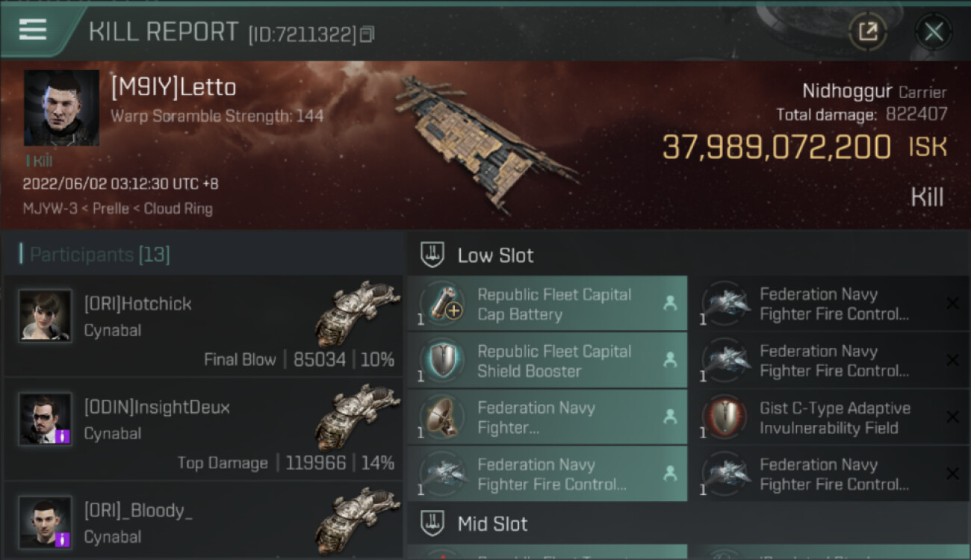Copy the kill report ID
This screenshot has width=971, height=560.
pos(367,34)
